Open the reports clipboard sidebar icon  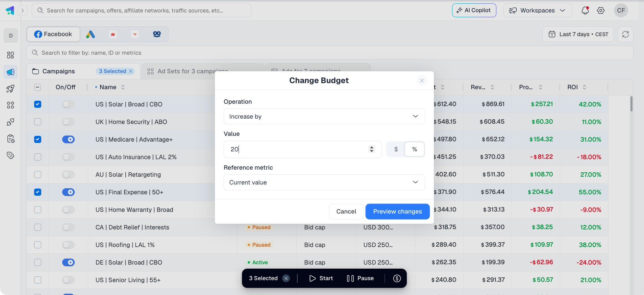pos(10,139)
